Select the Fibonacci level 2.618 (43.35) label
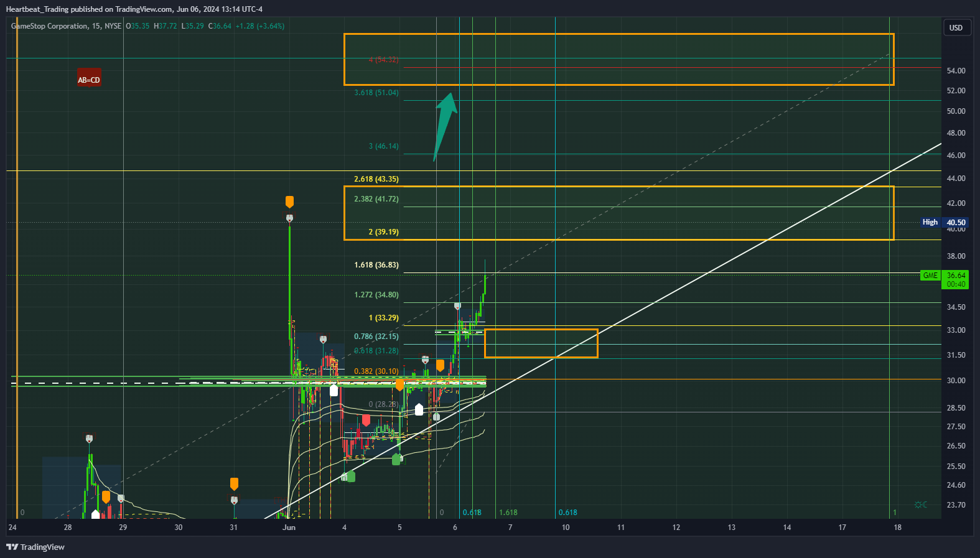The width and height of the screenshot is (980, 558). tap(376, 179)
